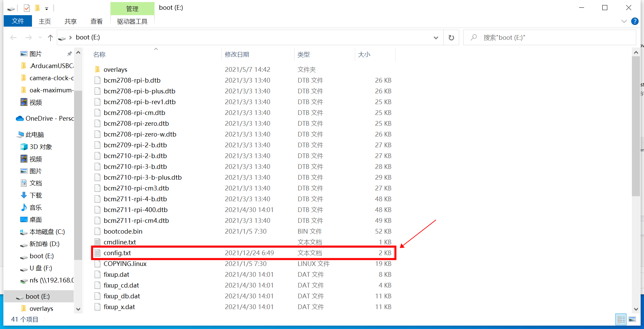This screenshot has height=329, width=644.
Task: Click the Help question mark icon
Action: click(x=635, y=21)
